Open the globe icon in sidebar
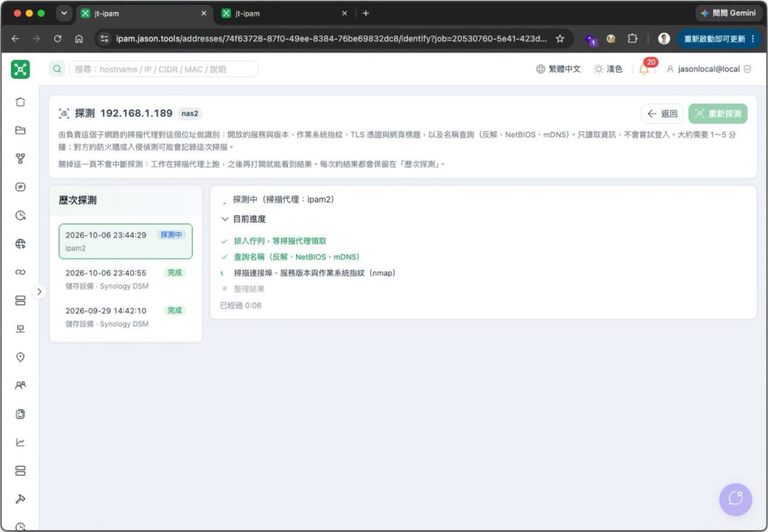 [x=20, y=244]
